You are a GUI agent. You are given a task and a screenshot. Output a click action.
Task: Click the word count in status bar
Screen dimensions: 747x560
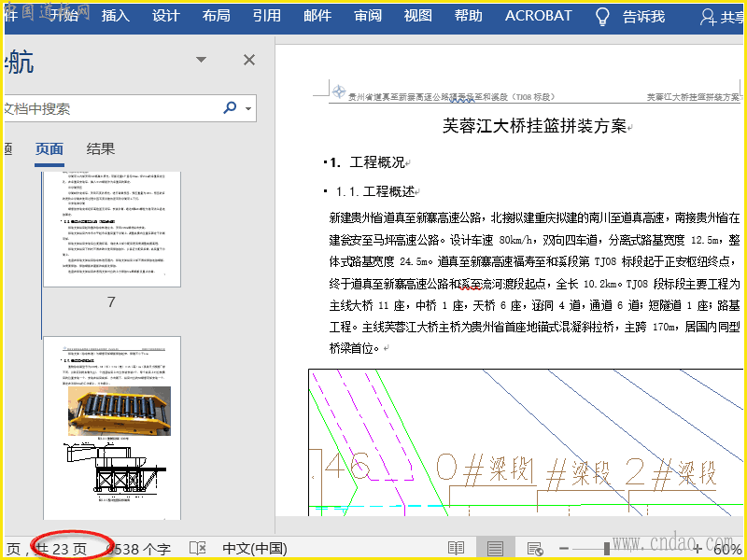[x=138, y=549]
